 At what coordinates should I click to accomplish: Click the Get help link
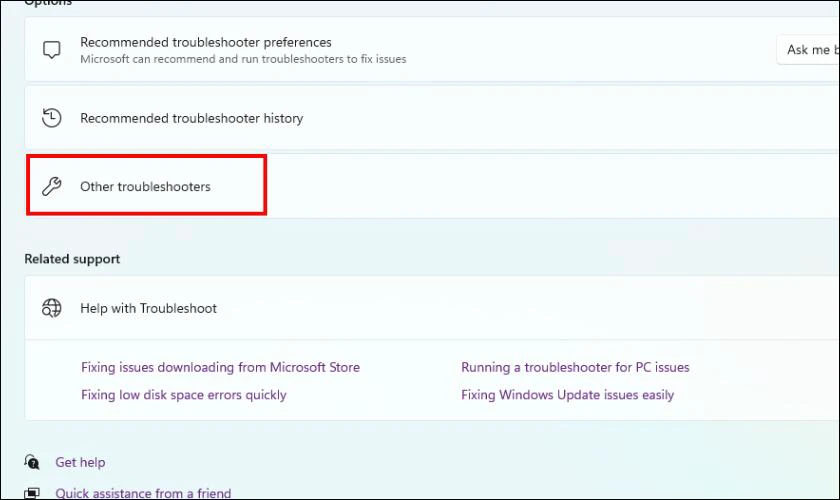(x=80, y=462)
